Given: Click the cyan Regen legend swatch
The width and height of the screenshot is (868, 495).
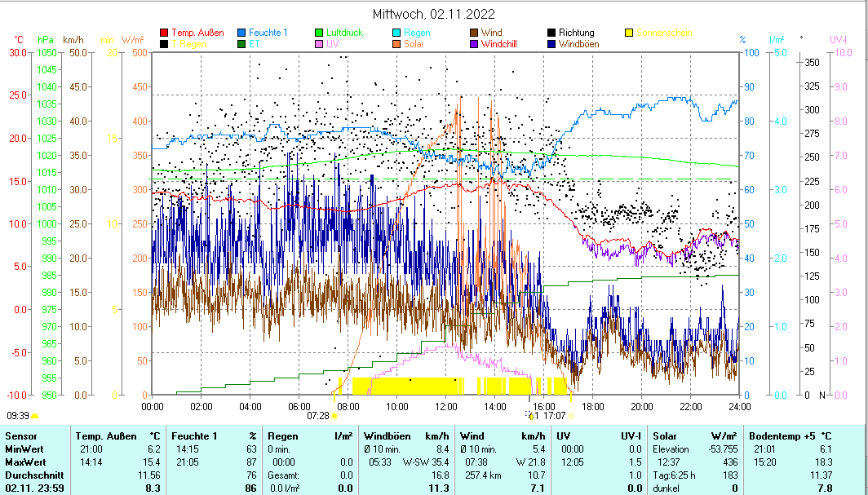Looking at the screenshot, I should point(396,33).
